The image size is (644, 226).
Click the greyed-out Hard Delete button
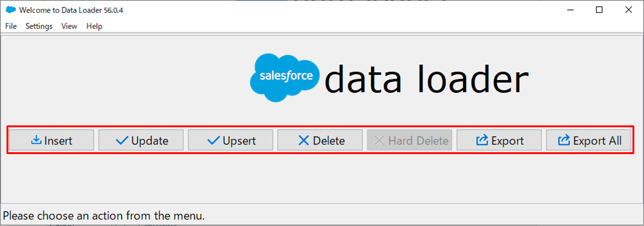[410, 140]
